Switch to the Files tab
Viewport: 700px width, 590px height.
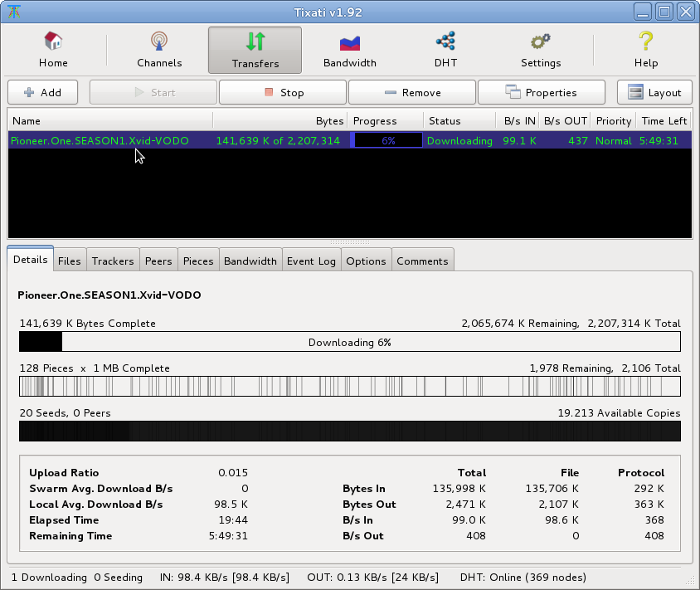[x=70, y=261]
